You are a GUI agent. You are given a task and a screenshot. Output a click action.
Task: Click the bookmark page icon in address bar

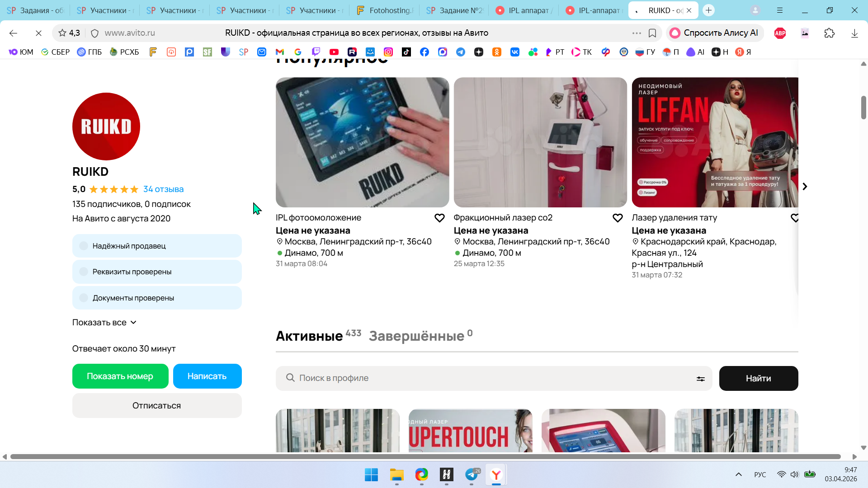click(x=652, y=33)
